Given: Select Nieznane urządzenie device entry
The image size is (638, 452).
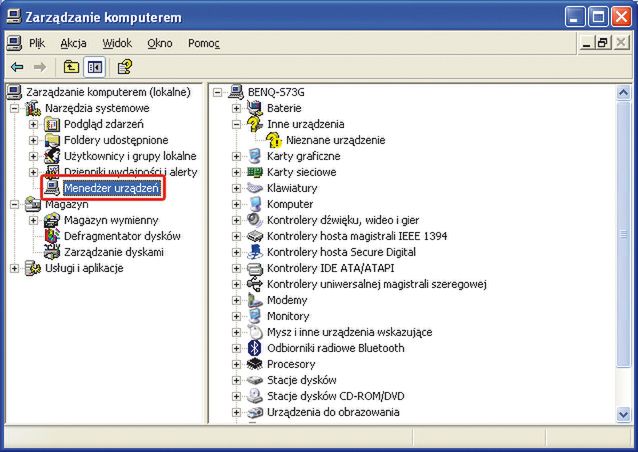Looking at the screenshot, I should (x=335, y=140).
